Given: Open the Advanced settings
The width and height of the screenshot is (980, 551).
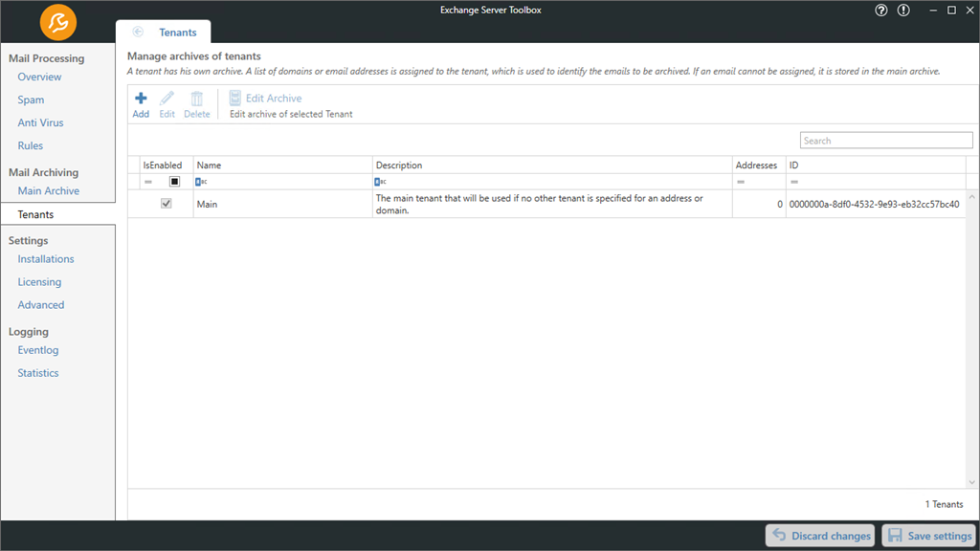Looking at the screenshot, I should (x=40, y=305).
